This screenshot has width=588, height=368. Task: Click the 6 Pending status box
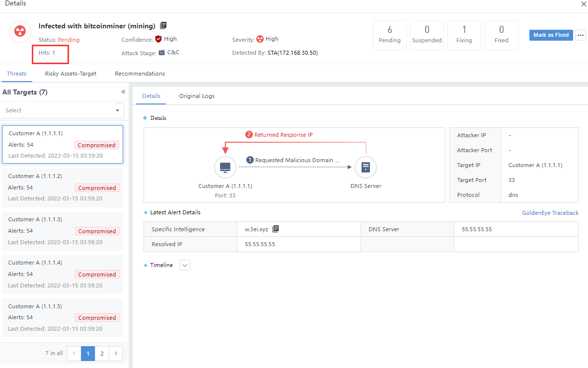[x=389, y=35]
